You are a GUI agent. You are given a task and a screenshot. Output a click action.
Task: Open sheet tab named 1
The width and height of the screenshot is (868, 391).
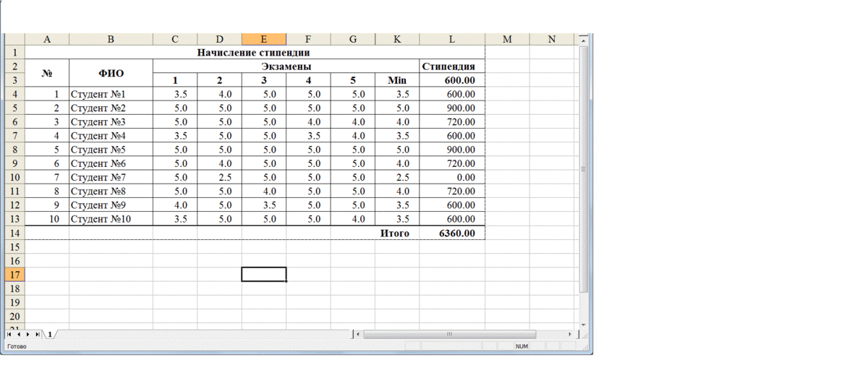pyautogui.click(x=50, y=335)
